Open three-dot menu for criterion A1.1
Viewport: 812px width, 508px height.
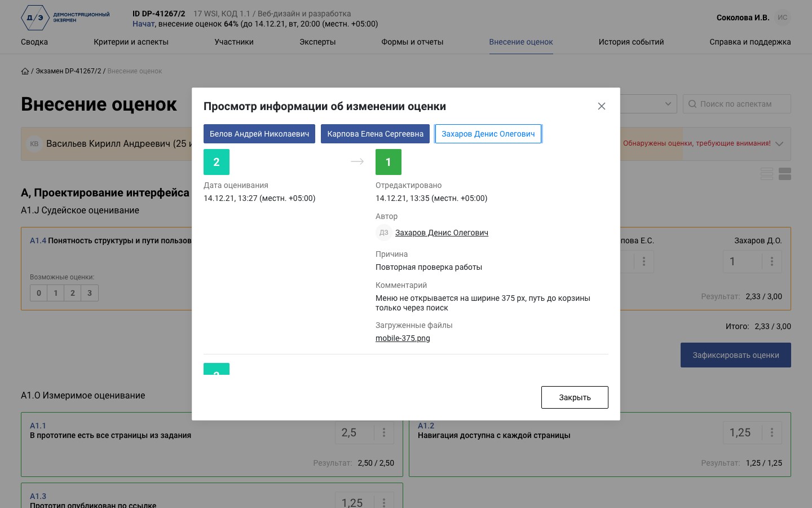coord(384,432)
